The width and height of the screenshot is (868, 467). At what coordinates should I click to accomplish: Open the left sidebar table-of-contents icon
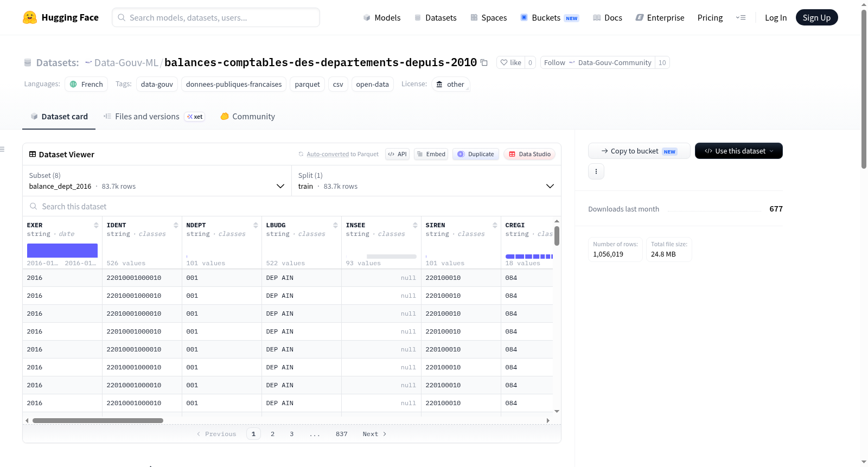[x=2, y=149]
